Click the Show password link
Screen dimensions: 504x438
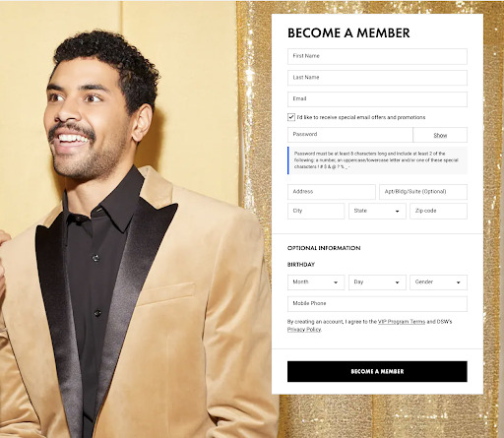pos(440,135)
